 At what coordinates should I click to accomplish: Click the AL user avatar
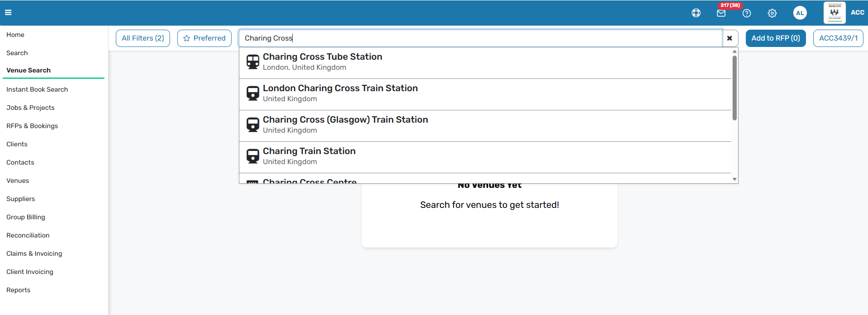tap(800, 13)
